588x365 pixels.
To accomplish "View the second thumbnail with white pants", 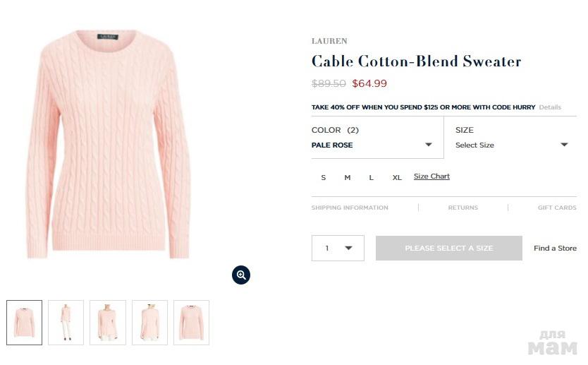I will point(66,323).
